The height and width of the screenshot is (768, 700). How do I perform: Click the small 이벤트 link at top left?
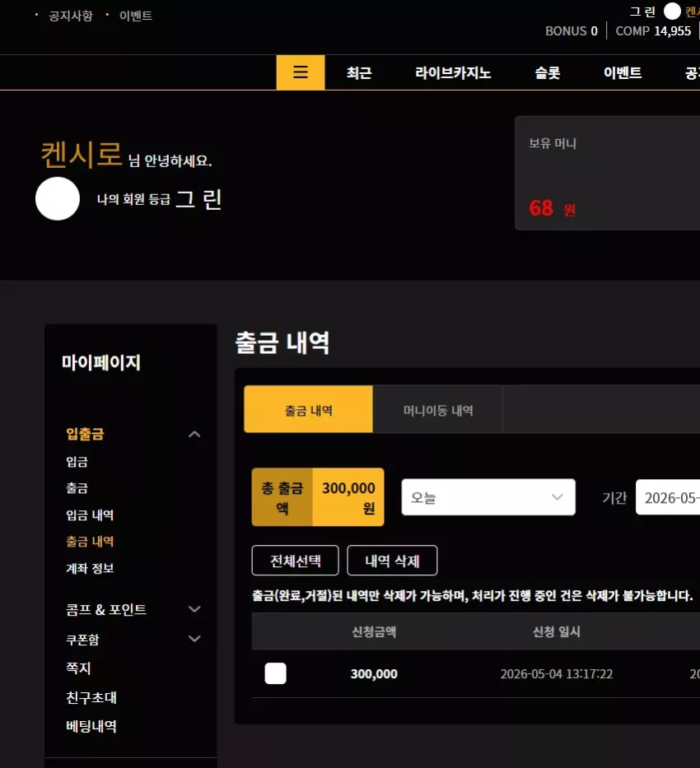click(x=136, y=16)
